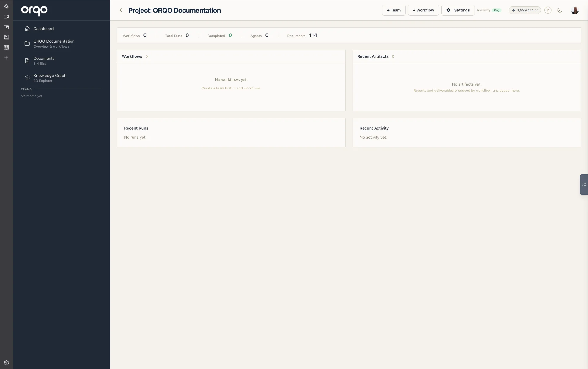Select ORQO Documentation Overview & workflows
588x369 pixels.
[61, 44]
